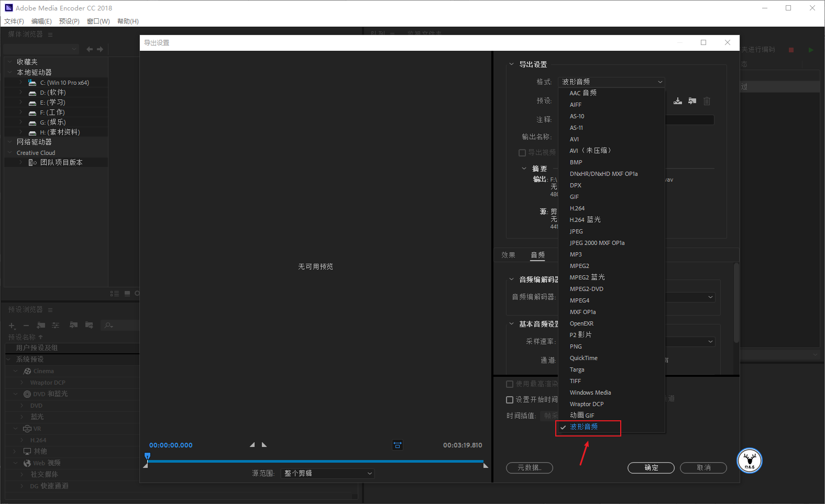The width and height of the screenshot is (825, 504).
Task: Click the round deer logo badge
Action: pyautogui.click(x=750, y=461)
